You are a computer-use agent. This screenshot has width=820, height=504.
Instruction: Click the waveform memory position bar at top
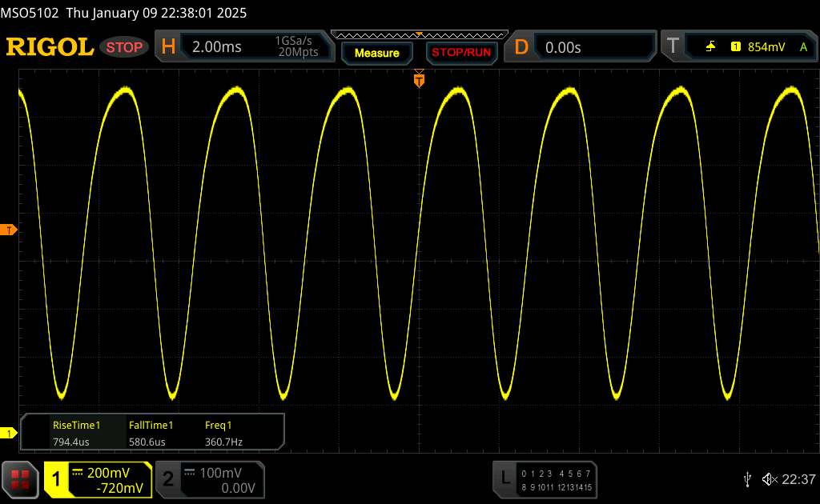tap(418, 34)
